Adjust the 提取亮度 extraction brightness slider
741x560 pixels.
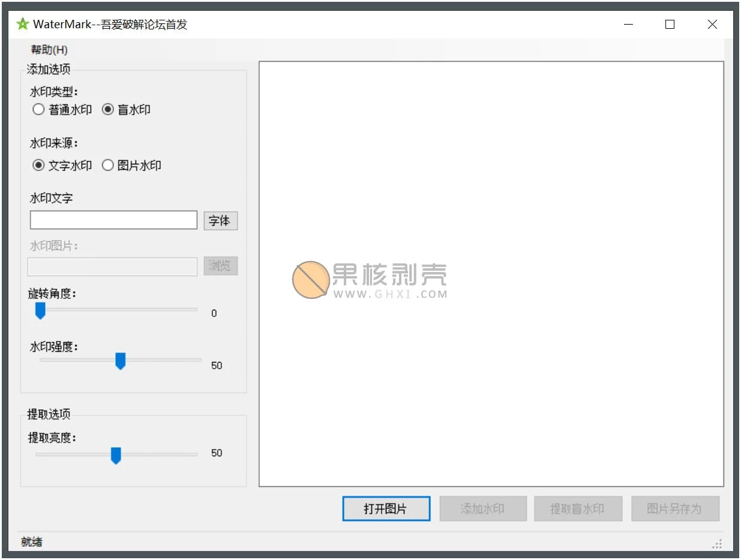coord(116,456)
